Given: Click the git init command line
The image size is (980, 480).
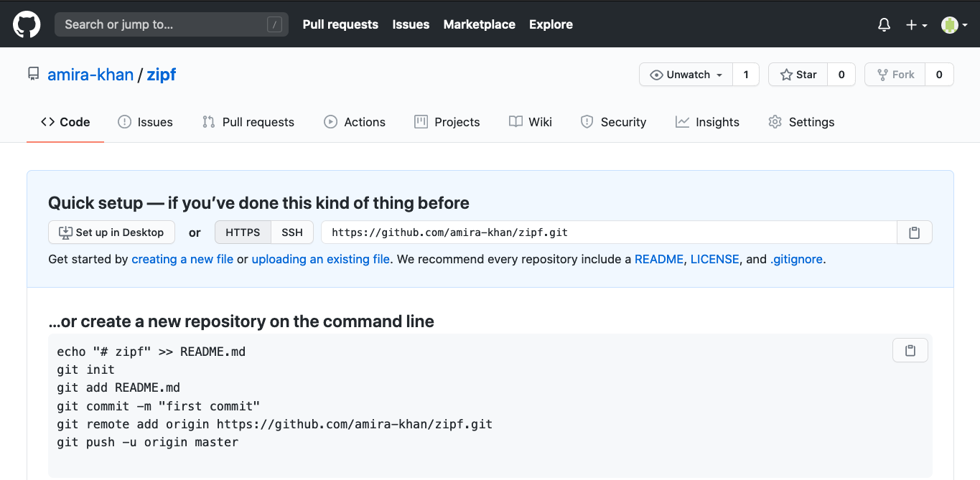Looking at the screenshot, I should click(85, 370).
